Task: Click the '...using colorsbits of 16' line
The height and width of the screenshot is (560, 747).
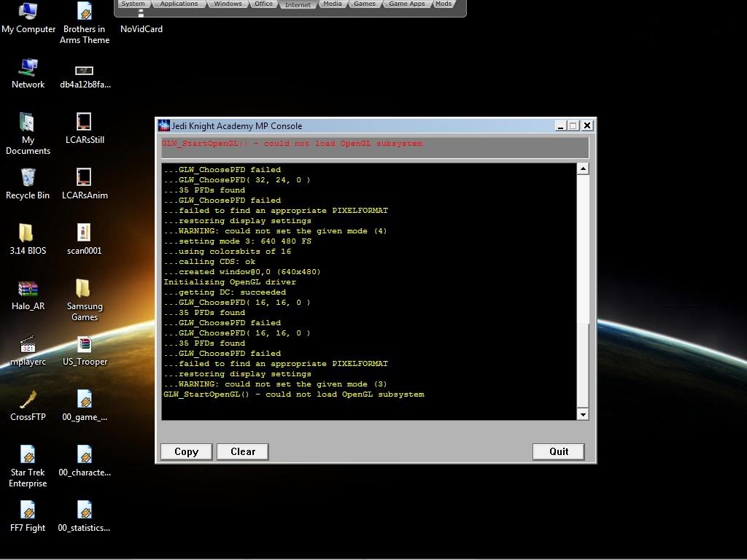Action: coord(228,252)
